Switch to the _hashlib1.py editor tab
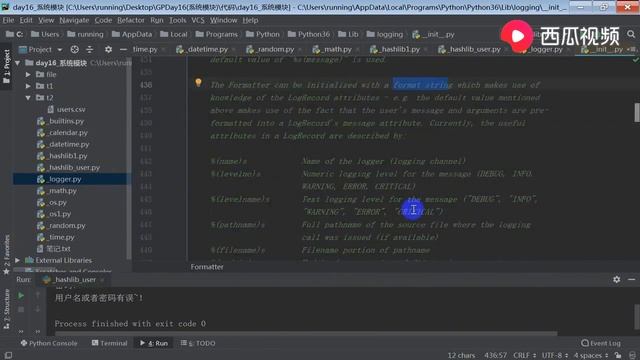Viewport: 640px width, 360px height. coord(400,49)
